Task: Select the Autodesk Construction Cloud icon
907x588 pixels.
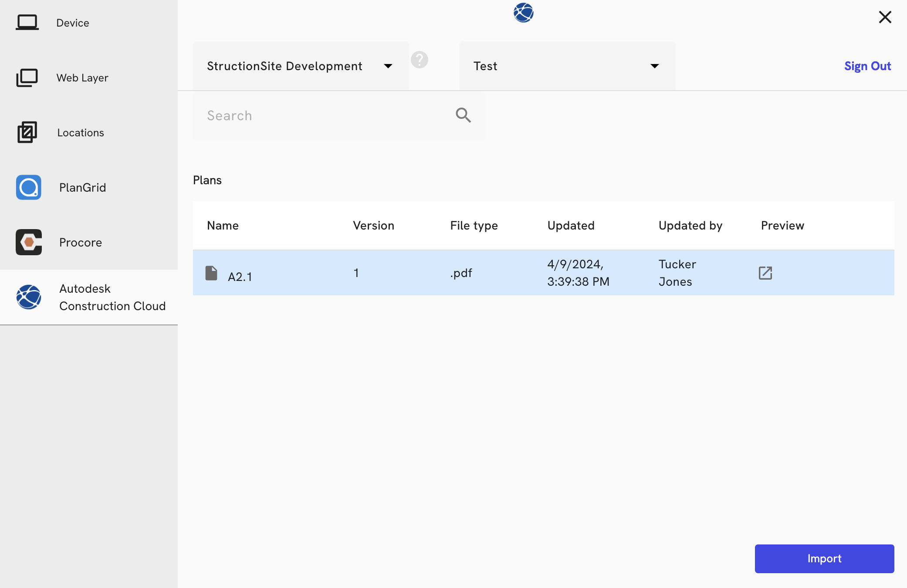Action: [x=28, y=297]
